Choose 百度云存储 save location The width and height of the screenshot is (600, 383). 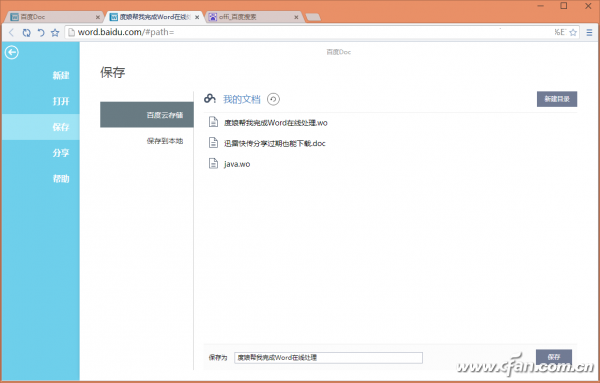click(147, 115)
